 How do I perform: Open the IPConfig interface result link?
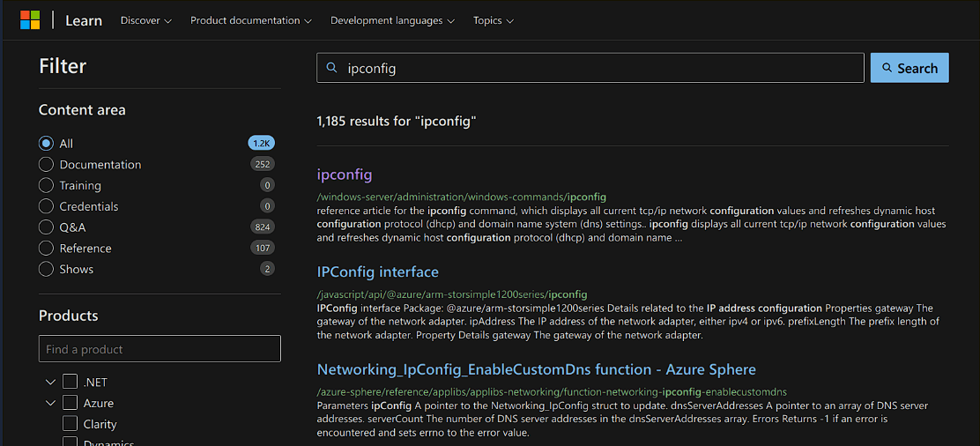(377, 272)
